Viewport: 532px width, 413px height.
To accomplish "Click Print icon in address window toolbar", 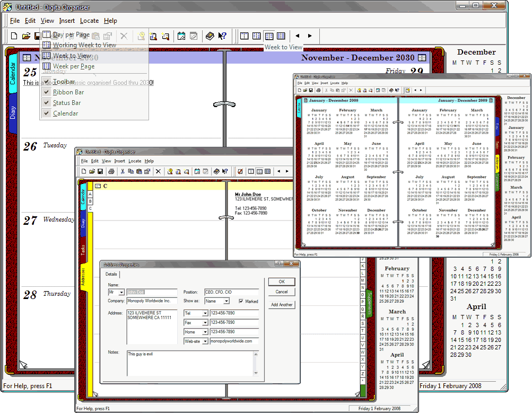I will point(111,171).
